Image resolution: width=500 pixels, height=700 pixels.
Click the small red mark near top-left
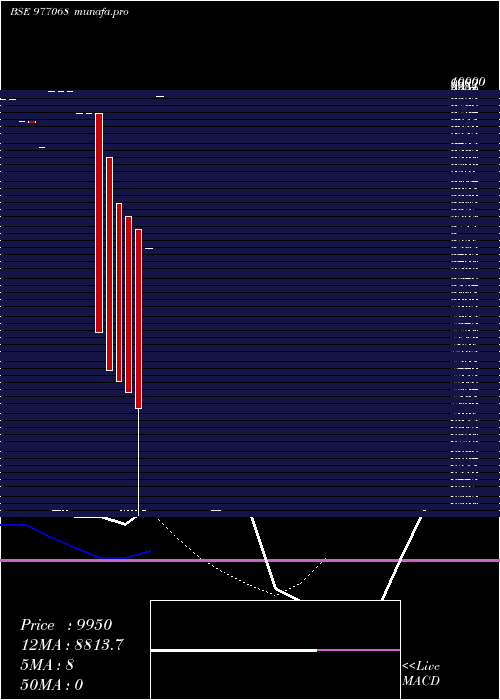(32, 122)
